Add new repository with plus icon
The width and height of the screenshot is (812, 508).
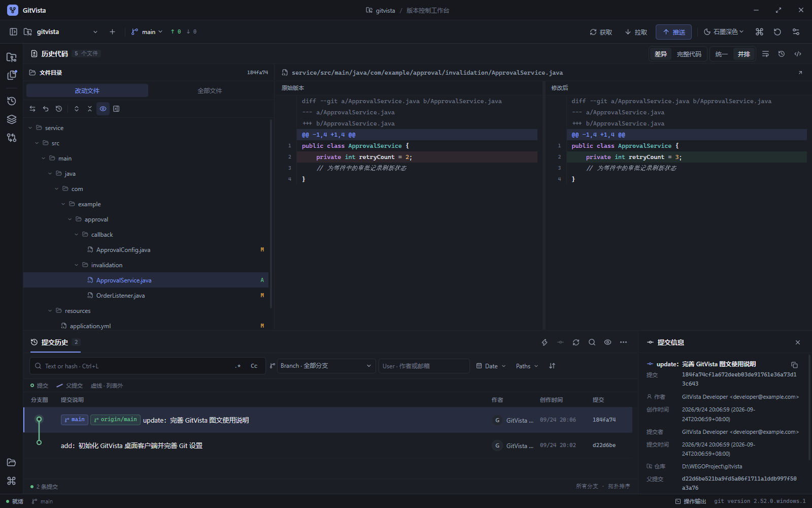(112, 31)
